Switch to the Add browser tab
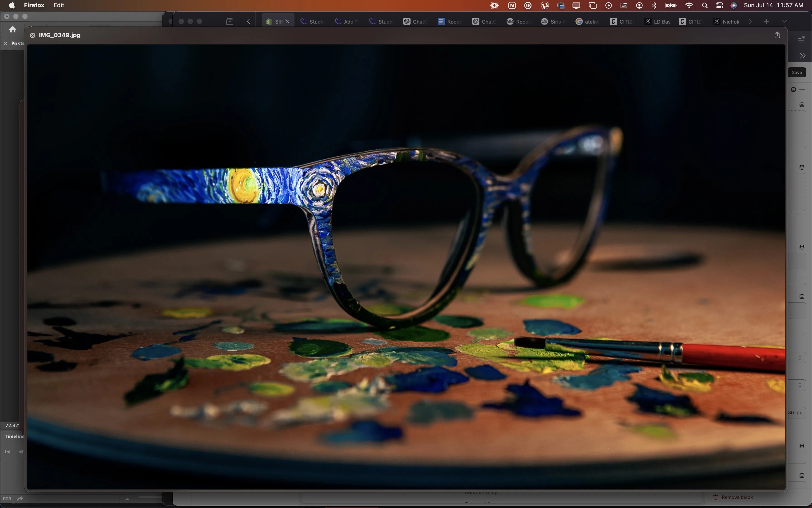Viewport: 812px width, 508px height. (347, 22)
